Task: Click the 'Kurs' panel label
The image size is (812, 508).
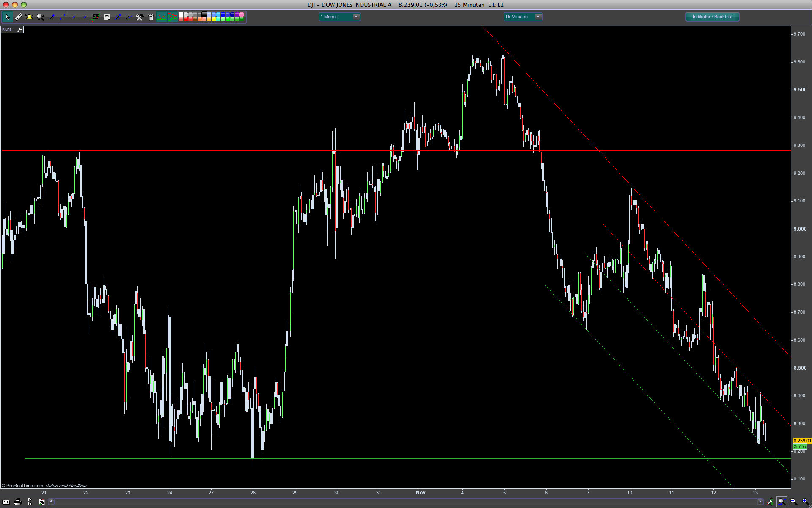Action: point(7,30)
